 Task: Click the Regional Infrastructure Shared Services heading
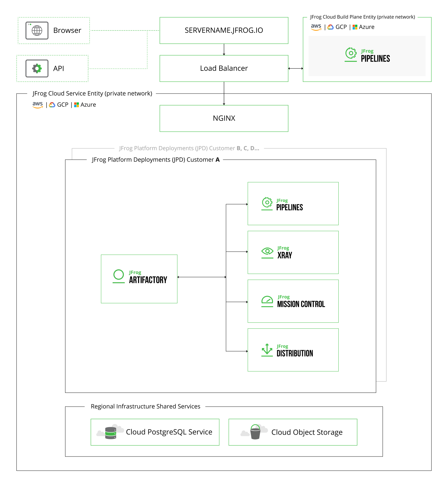[x=145, y=407]
